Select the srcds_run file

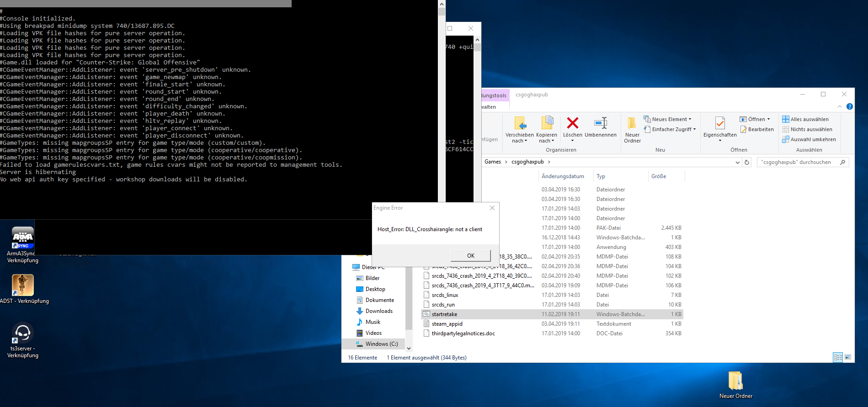coord(443,305)
